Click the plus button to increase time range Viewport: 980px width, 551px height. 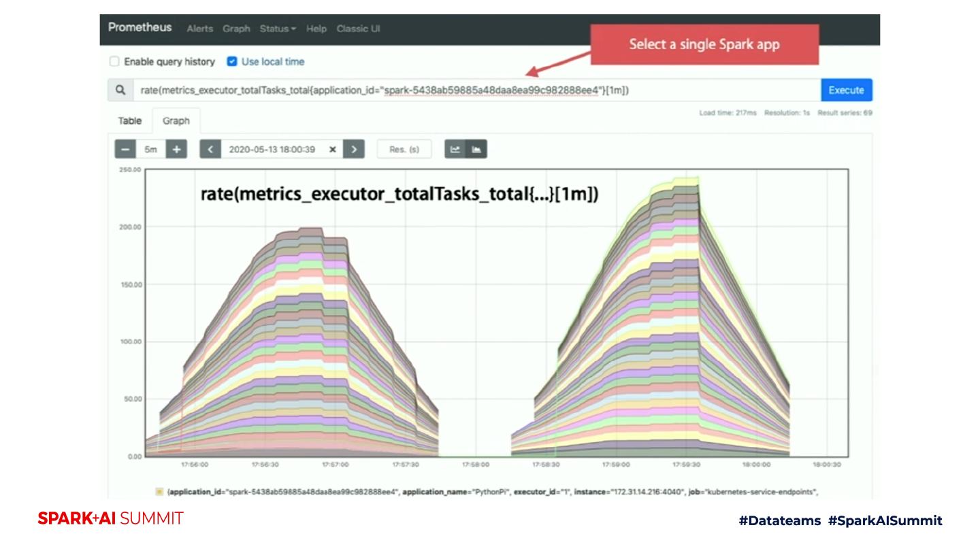[176, 149]
